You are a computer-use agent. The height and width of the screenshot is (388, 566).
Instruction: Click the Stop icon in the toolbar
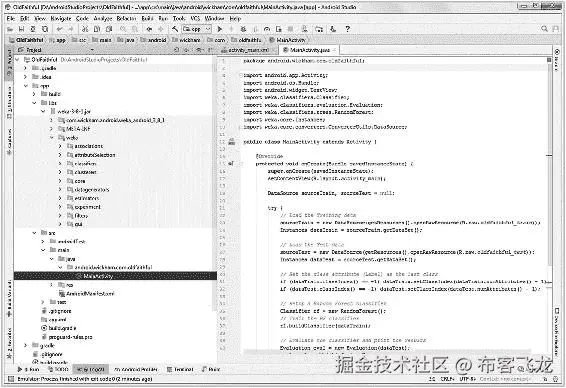(x=290, y=29)
